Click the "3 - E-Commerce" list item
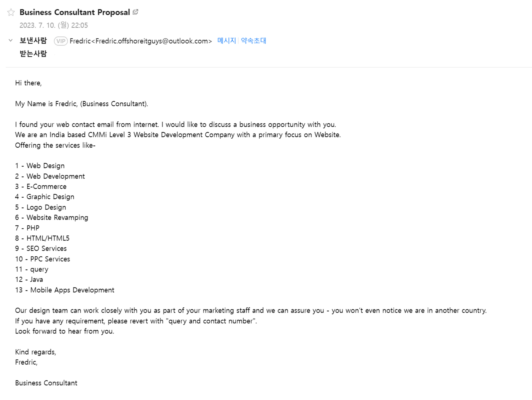Viewport: 532px width, 400px height. tap(41, 186)
